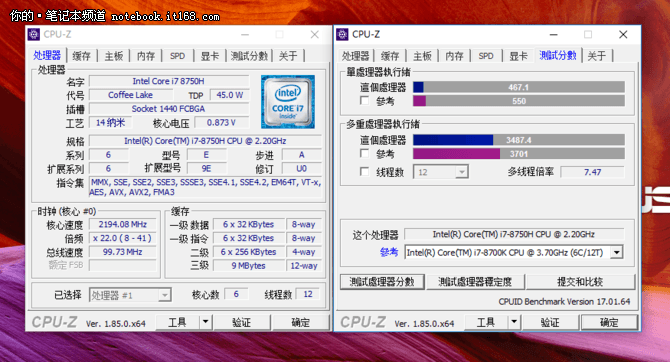Expand the 工具 dropdown arrow in right window

(x=514, y=322)
